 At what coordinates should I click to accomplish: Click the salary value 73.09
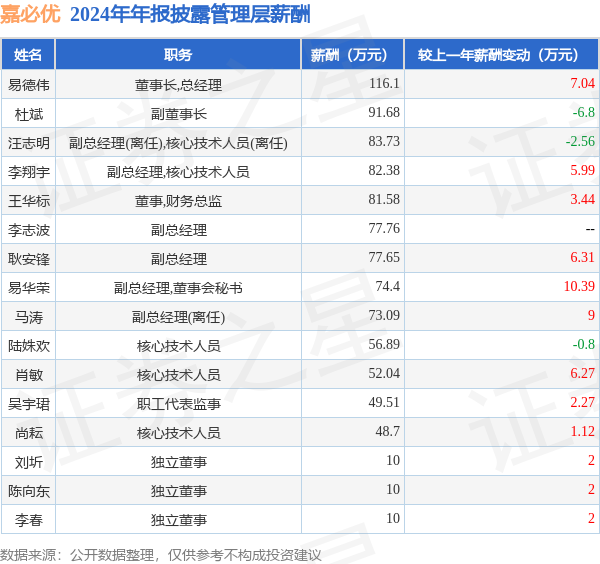[x=384, y=315]
